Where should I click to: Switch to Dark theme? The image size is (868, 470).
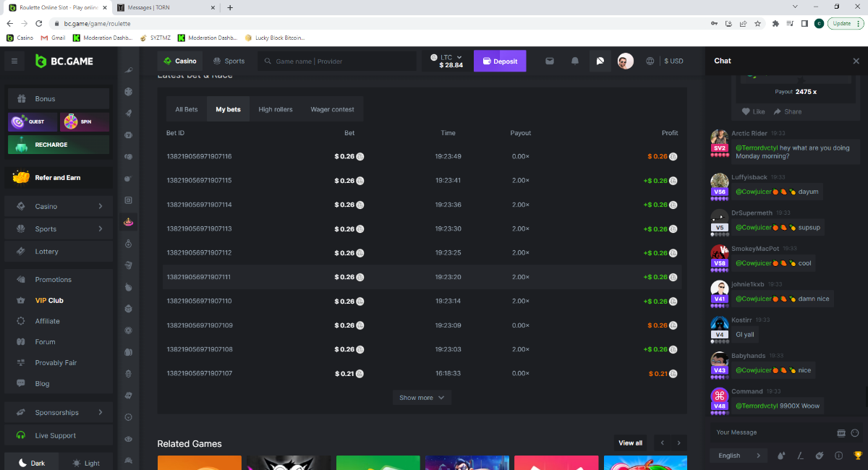pyautogui.click(x=32, y=463)
